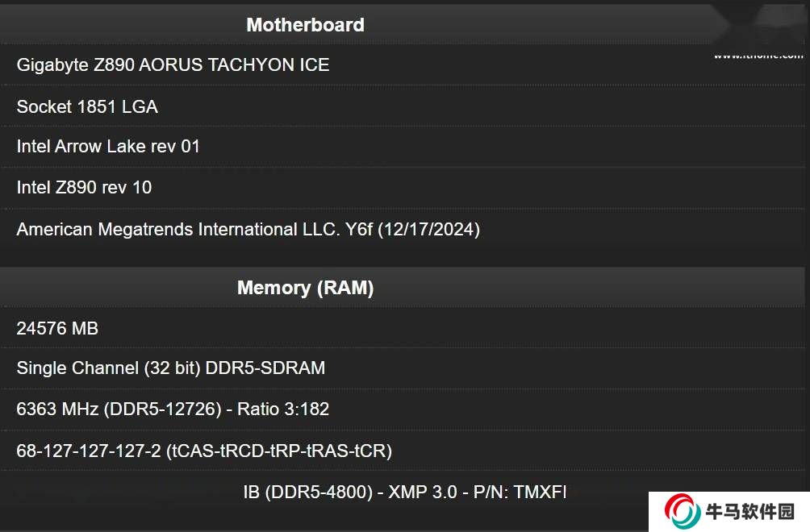810x532 pixels.
Task: Click the Intel Arrow Lake rev 01 entry
Action: 108,147
